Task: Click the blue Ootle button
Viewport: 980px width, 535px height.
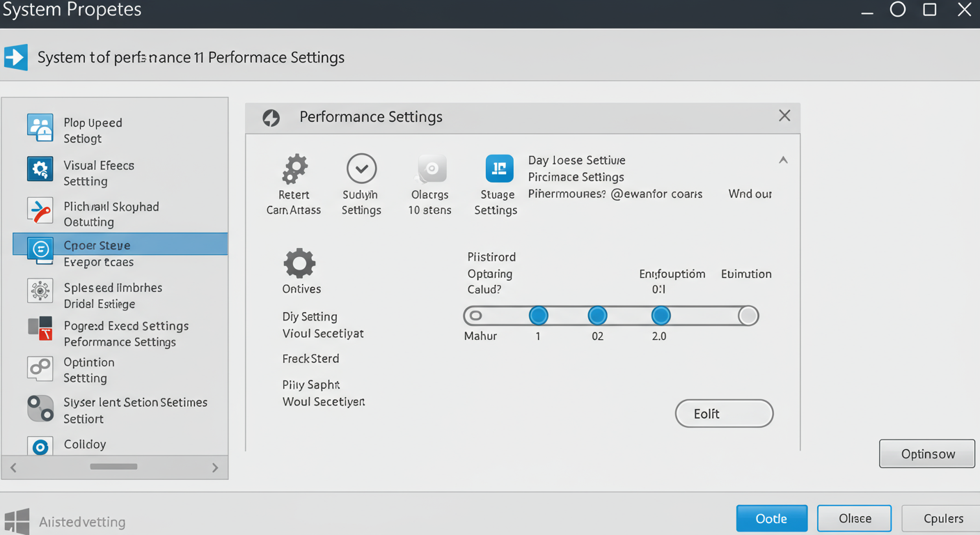Action: pos(772,519)
